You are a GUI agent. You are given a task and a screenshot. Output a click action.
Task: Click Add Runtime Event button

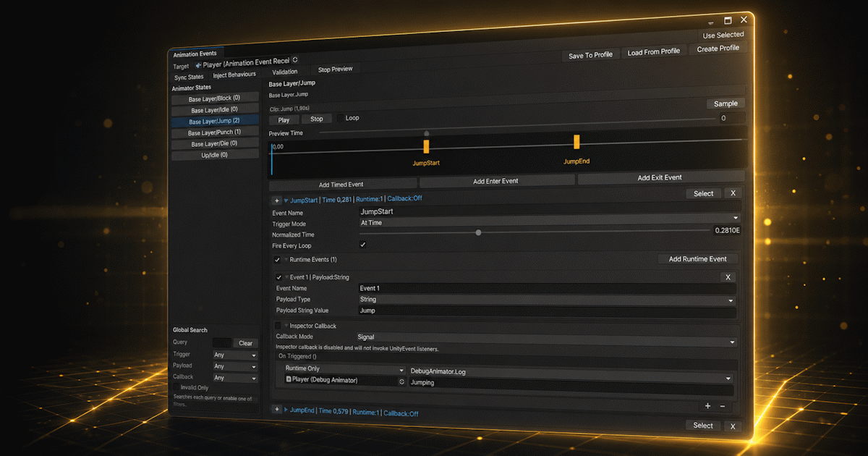(698, 259)
